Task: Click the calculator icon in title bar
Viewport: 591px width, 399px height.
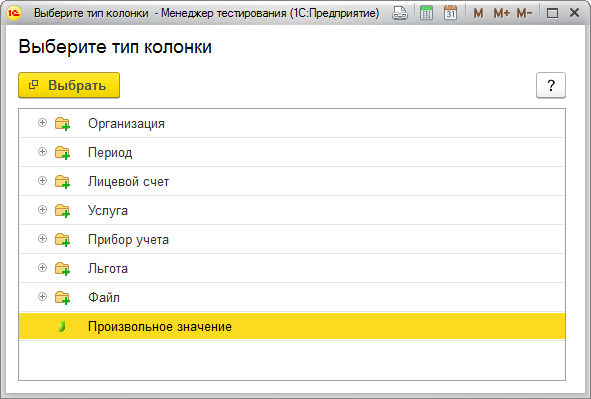Action: tap(426, 13)
